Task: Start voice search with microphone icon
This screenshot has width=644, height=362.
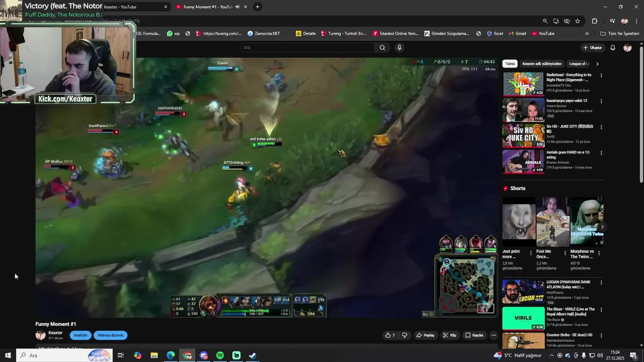Action: [x=399, y=48]
